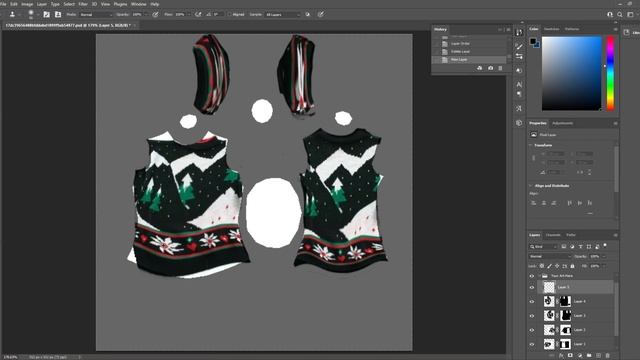Close the PSD document tab
Viewport: 640px width, 360px height.
tap(135, 25)
